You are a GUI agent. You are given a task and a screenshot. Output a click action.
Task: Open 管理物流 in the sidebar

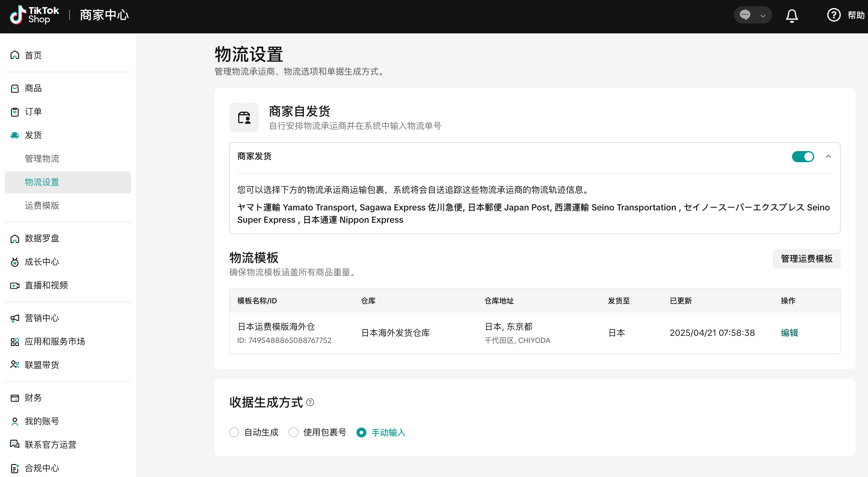click(42, 159)
